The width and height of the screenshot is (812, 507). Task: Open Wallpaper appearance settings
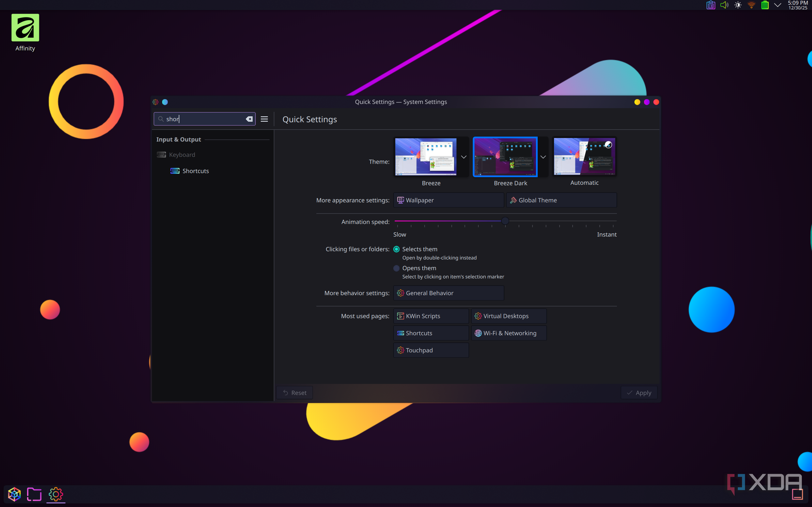448,200
